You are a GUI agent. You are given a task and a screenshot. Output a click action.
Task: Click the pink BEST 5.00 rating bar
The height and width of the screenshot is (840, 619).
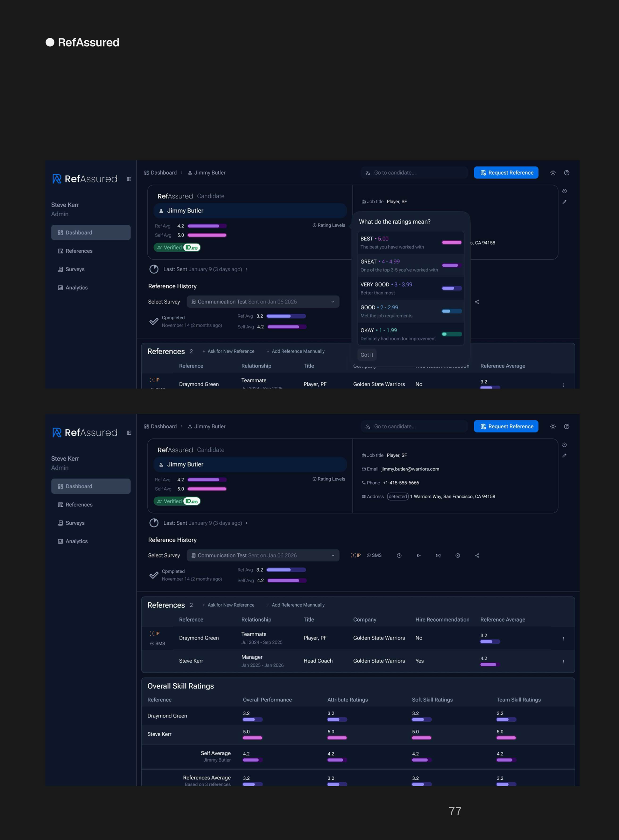click(x=451, y=243)
